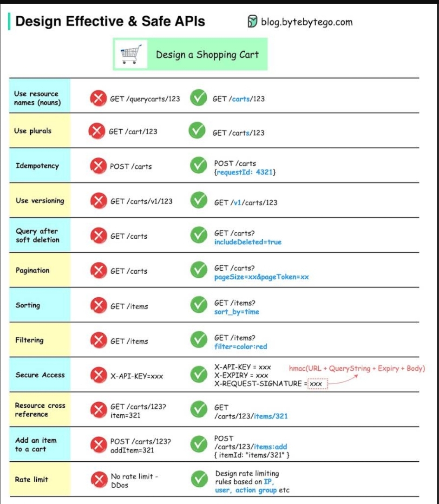Image resolution: width=439 pixels, height=504 pixels.
Task: Click red X icon in Secure Access row
Action: (x=98, y=375)
